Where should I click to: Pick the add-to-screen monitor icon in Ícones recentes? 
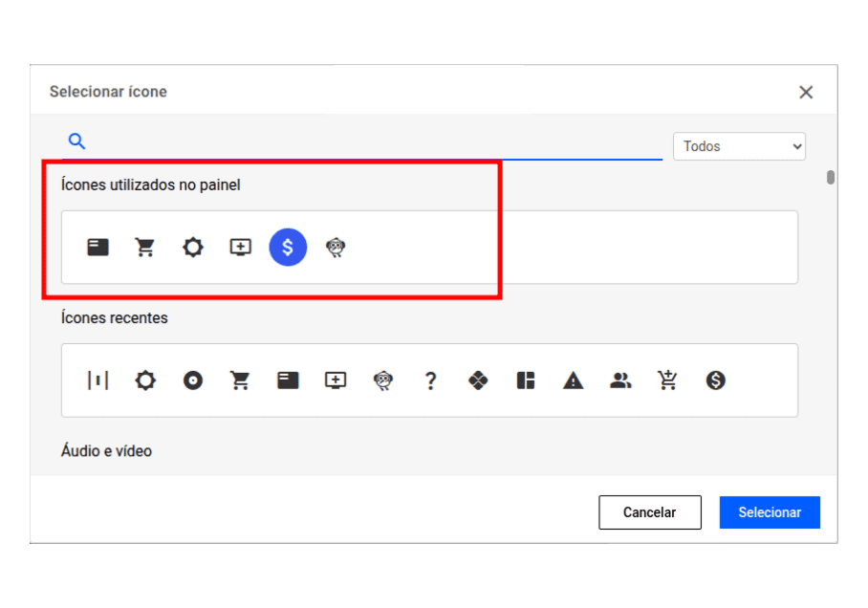(x=336, y=380)
